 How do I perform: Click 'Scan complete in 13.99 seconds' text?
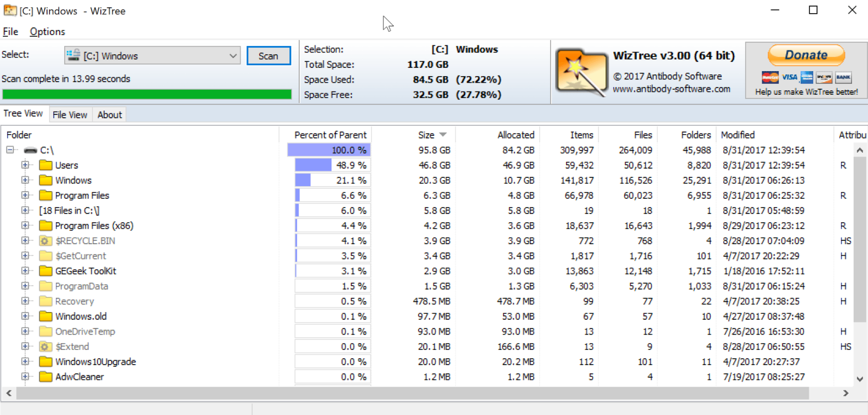click(66, 79)
